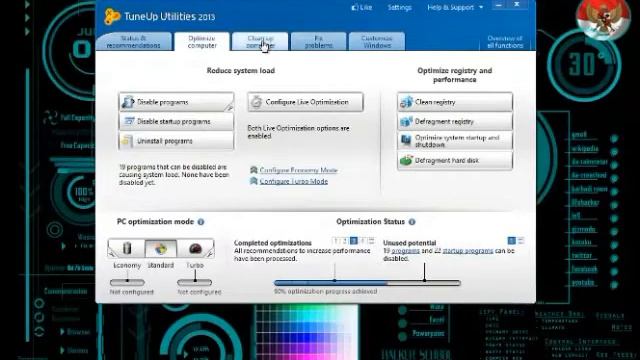Click the youtube desktop launcher link

[x=582, y=282]
